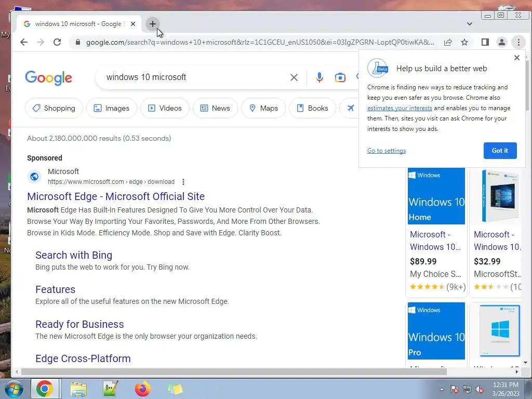
Task: Open the Action Center flag icon
Action: click(454, 389)
